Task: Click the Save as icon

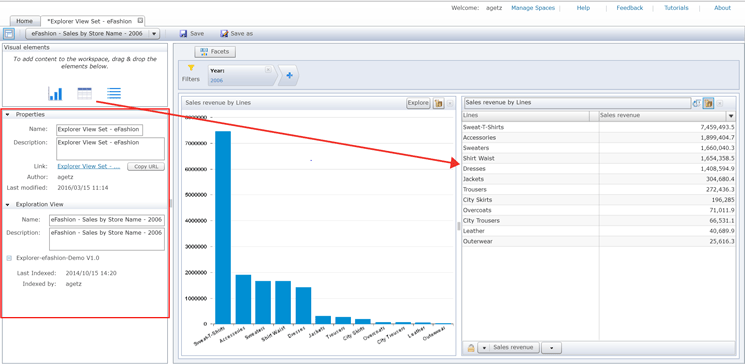Action: pos(224,34)
